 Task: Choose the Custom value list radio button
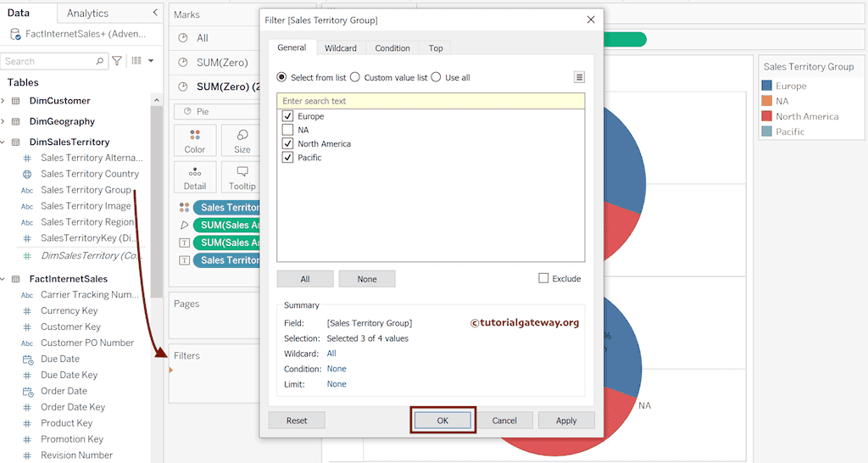355,77
